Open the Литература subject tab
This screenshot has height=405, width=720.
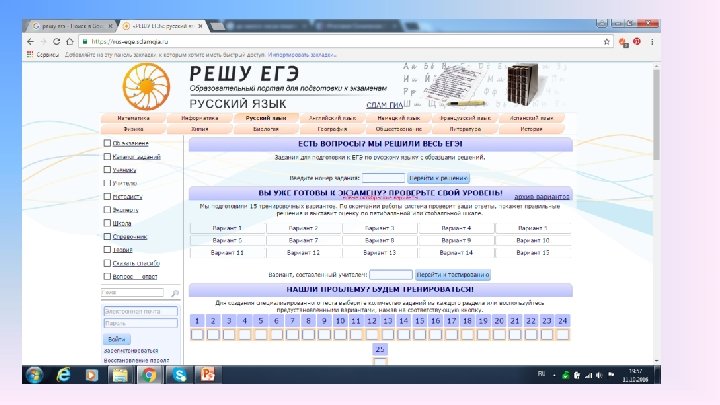click(x=465, y=129)
